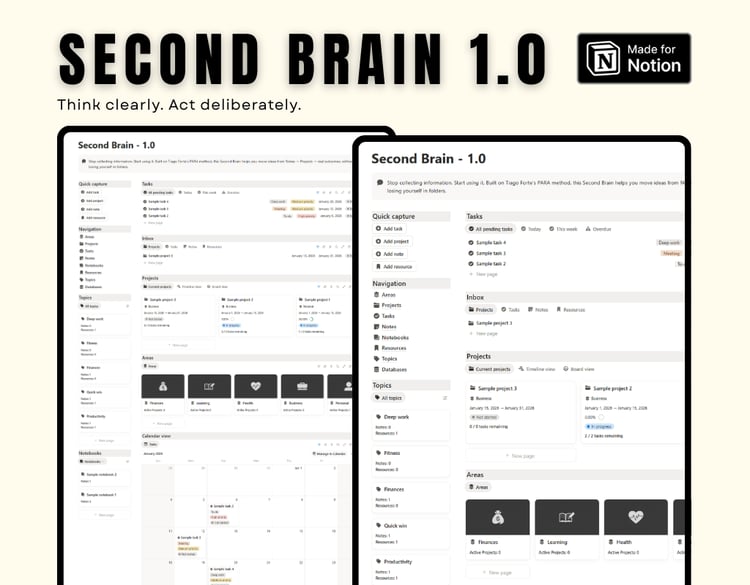Click progress ring on front window Sample project 2

coord(601,417)
